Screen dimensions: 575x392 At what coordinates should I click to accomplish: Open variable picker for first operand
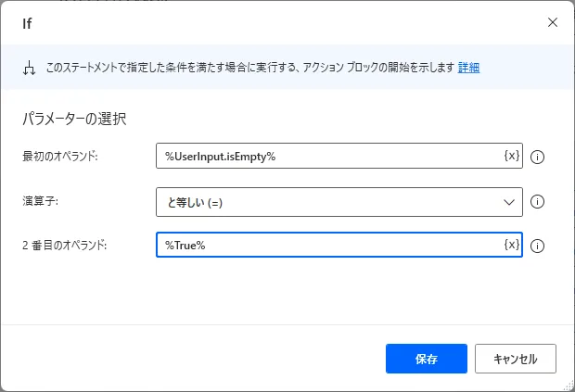click(511, 156)
